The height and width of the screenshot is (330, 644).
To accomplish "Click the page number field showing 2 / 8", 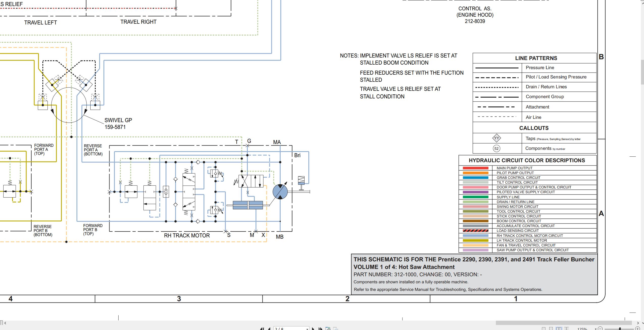I will pyautogui.click(x=291, y=328).
